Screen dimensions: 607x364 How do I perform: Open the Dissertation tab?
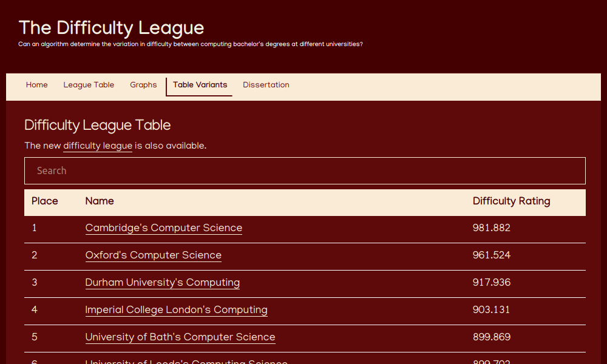(266, 85)
